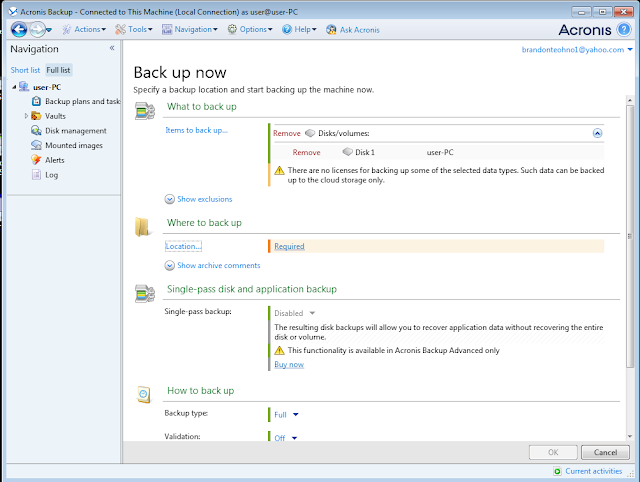This screenshot has width=640, height=482.
Task: Open the Tools menu
Action: [134, 29]
